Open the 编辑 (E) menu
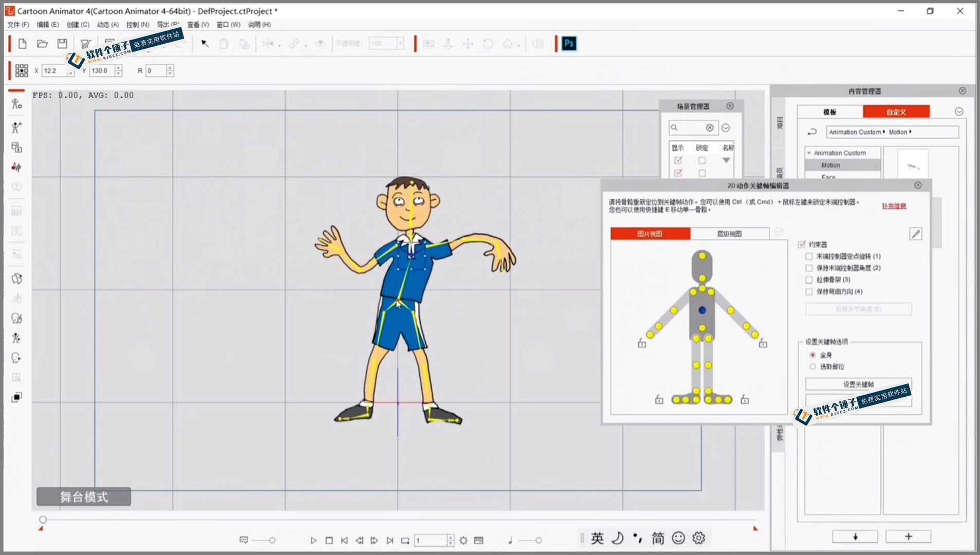This screenshot has height=555, width=980. coord(48,25)
